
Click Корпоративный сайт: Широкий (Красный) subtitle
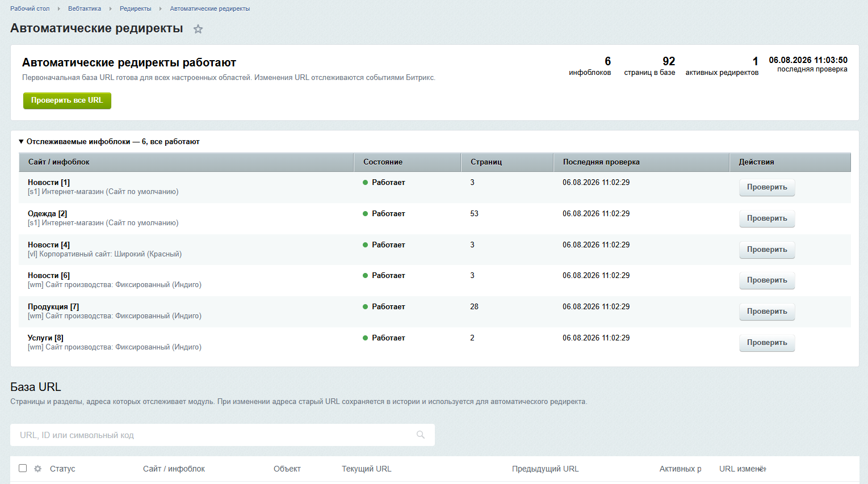point(105,254)
